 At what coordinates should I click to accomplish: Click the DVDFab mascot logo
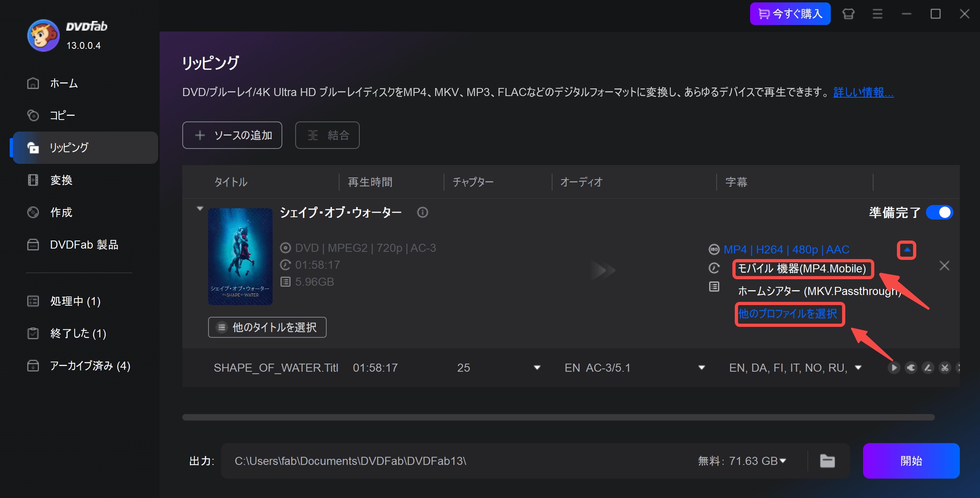tap(43, 36)
